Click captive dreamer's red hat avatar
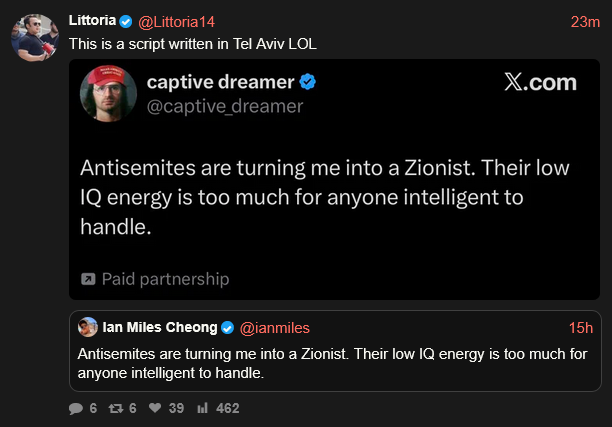This screenshot has width=612, height=427. (x=108, y=93)
